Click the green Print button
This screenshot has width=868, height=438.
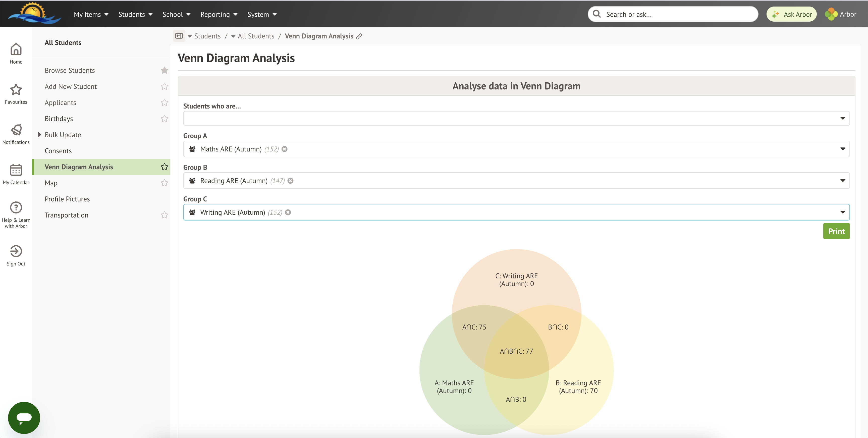(x=836, y=231)
